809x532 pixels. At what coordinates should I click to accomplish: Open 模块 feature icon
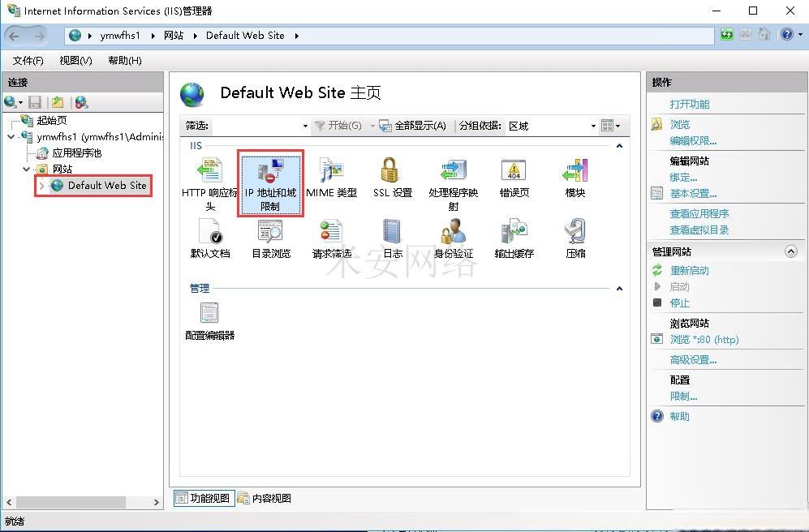575,178
